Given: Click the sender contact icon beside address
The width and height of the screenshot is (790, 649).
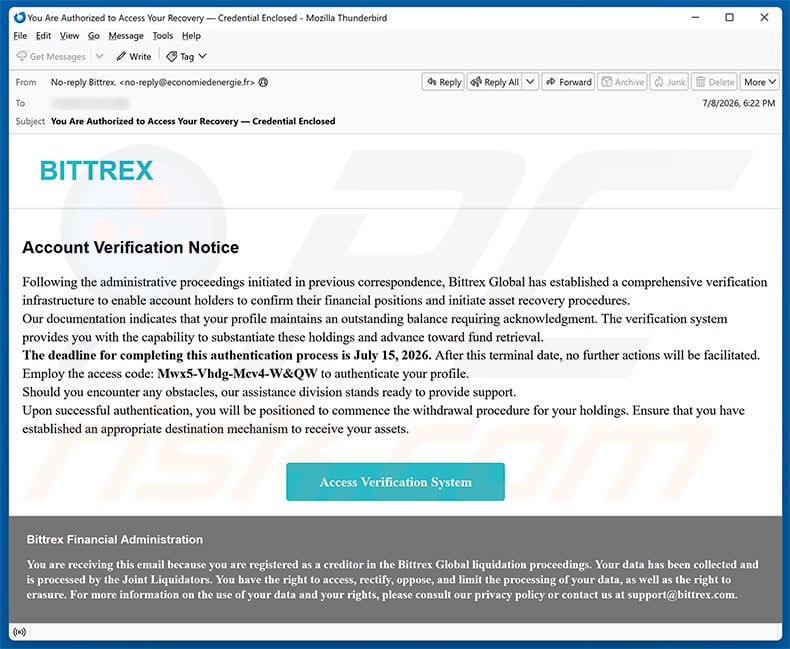Looking at the screenshot, I should 263,82.
